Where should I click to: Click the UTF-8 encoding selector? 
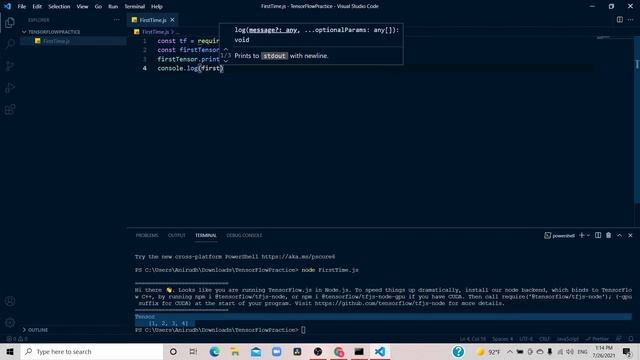526,339
